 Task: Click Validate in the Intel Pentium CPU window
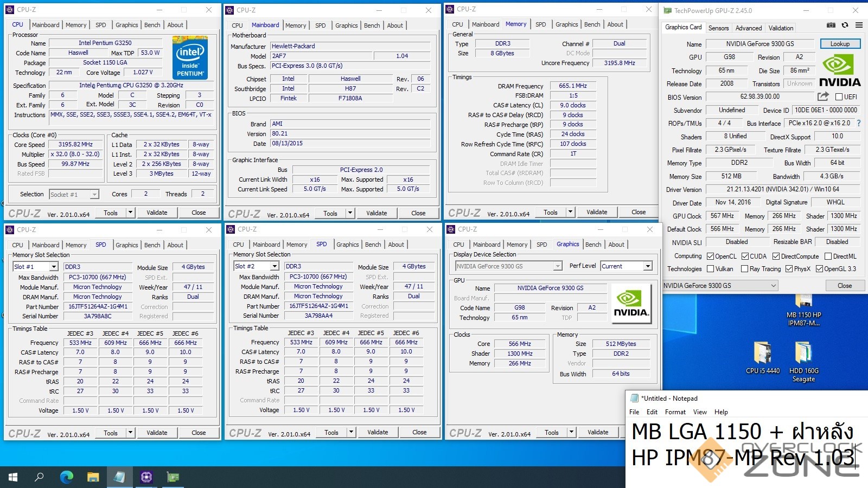(x=157, y=213)
